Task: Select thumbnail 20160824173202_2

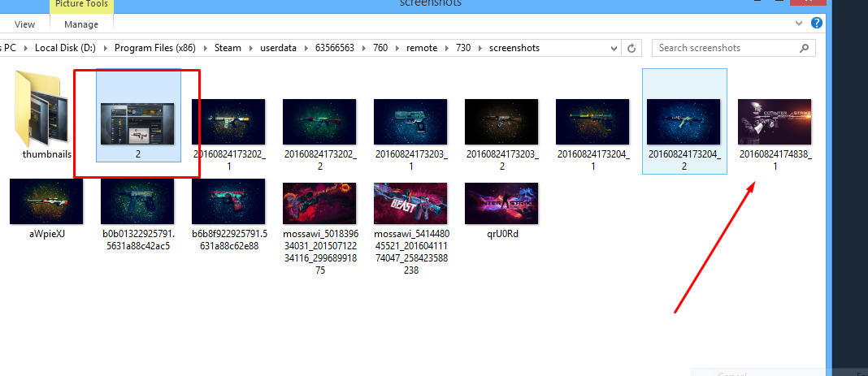Action: pyautogui.click(x=319, y=122)
